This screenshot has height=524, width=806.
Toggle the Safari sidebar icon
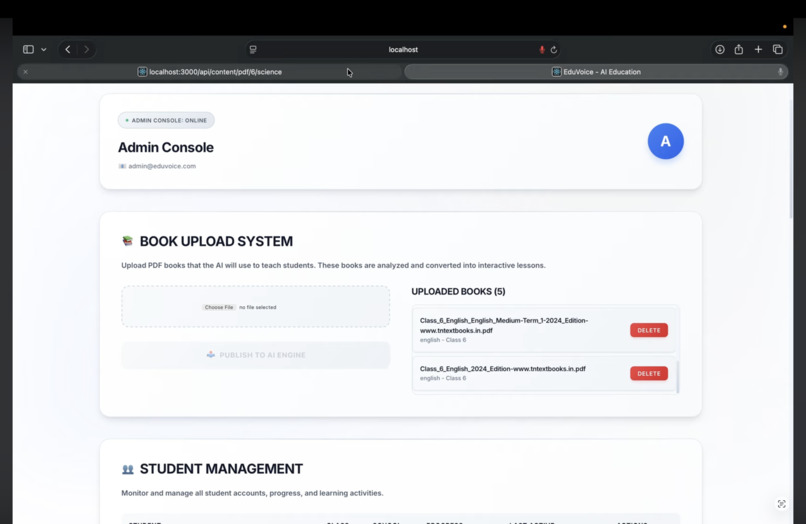pyautogui.click(x=28, y=49)
